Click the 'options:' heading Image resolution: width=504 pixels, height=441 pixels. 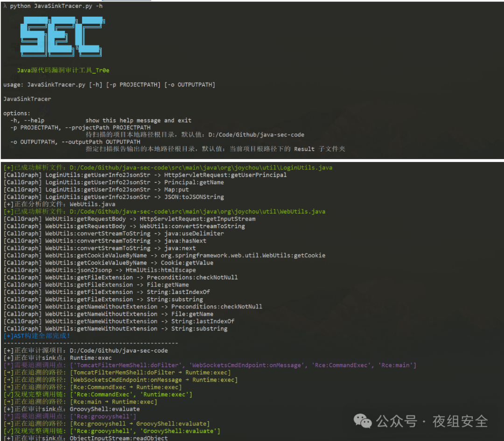[17, 113]
